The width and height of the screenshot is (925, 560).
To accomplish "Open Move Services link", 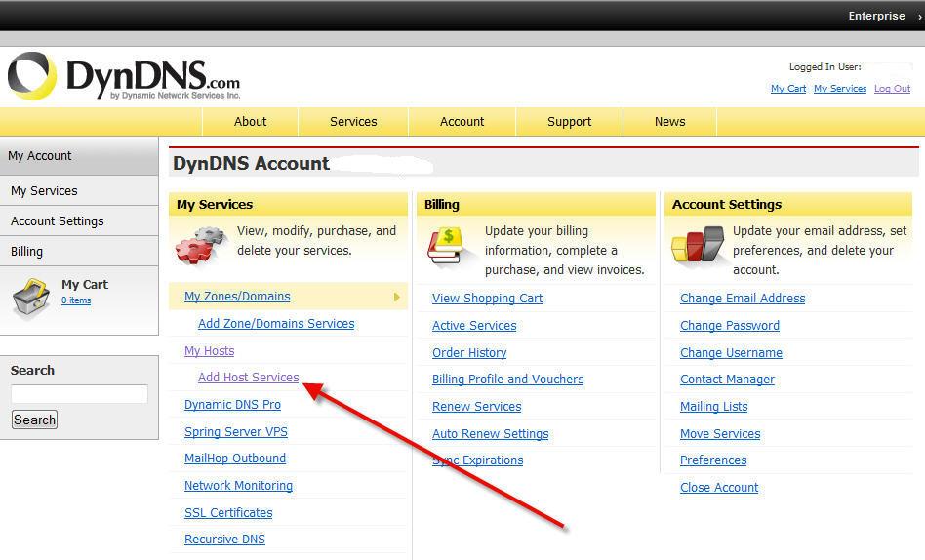I will pyautogui.click(x=720, y=434).
